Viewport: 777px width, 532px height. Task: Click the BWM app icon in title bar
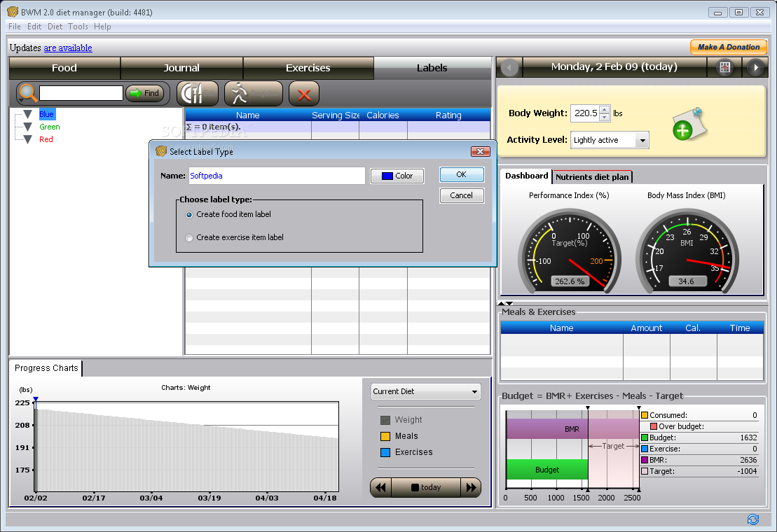click(13, 12)
